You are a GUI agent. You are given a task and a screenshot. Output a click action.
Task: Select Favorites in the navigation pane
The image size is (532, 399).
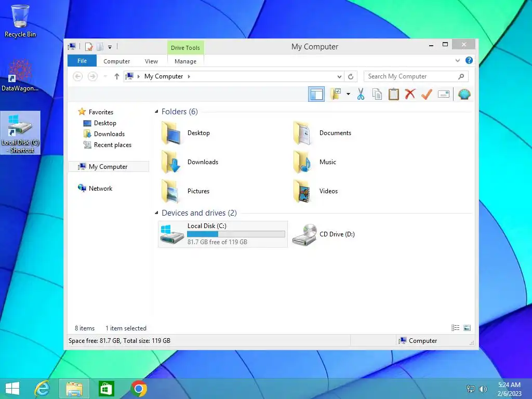[101, 112]
